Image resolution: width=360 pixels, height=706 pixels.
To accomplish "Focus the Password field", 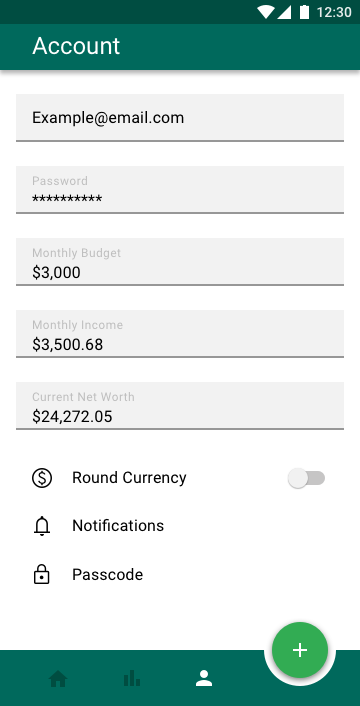I will (180, 190).
